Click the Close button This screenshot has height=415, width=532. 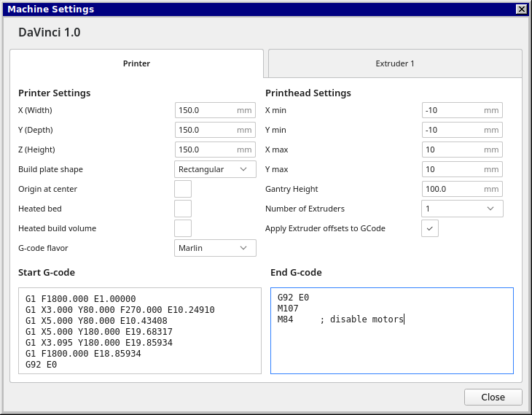[493, 397]
